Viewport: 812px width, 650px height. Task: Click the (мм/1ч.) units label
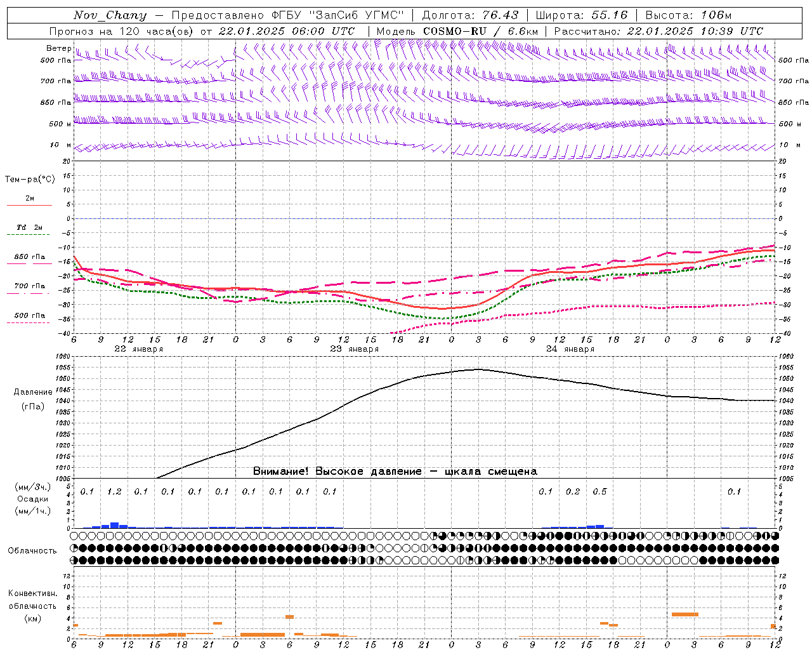pos(33,511)
